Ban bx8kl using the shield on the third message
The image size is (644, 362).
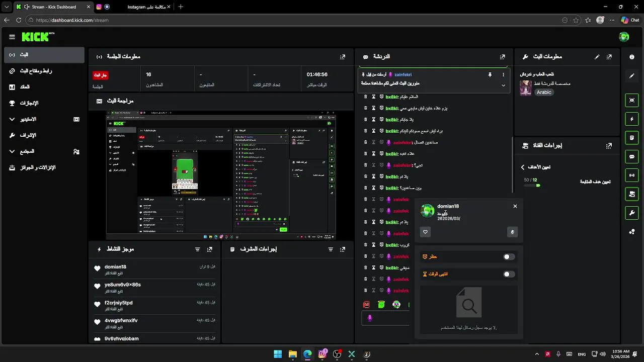381,120
